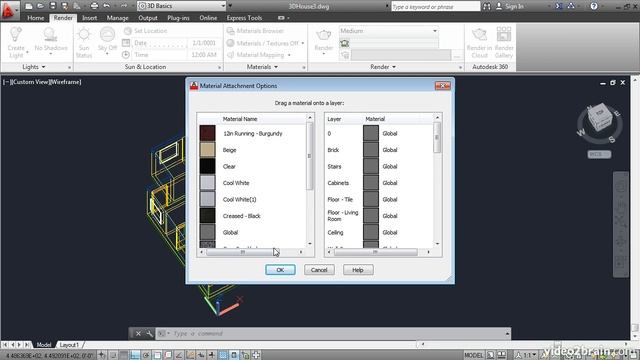Viewport: 640px width, 360px height.
Task: Open the annotation scale 1:1 dropdown
Action: (x=526, y=356)
